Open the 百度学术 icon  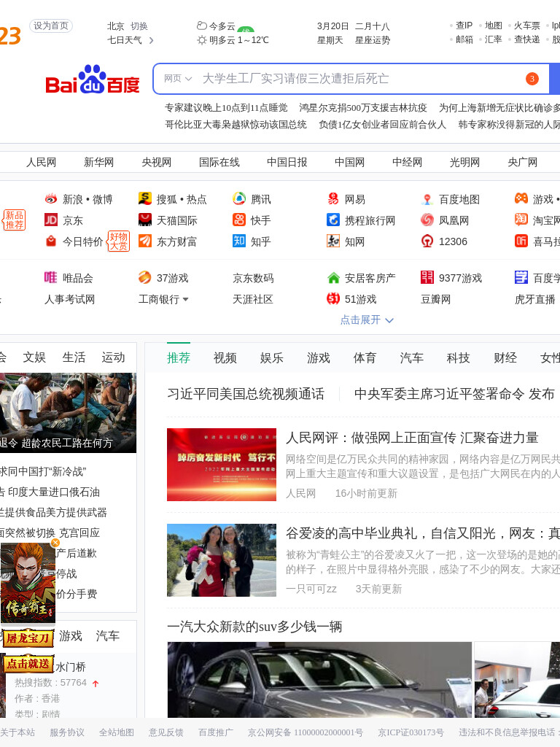(x=521, y=277)
